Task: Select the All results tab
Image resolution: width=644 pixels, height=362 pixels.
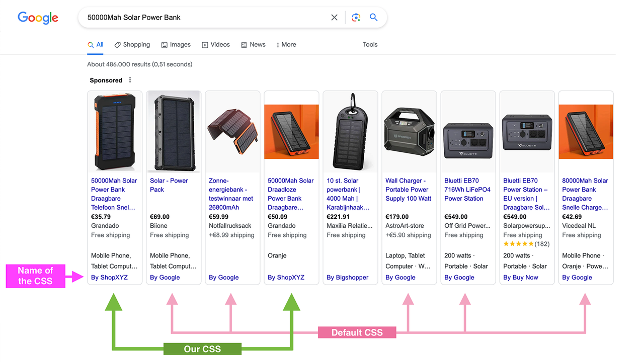Action: (96, 45)
